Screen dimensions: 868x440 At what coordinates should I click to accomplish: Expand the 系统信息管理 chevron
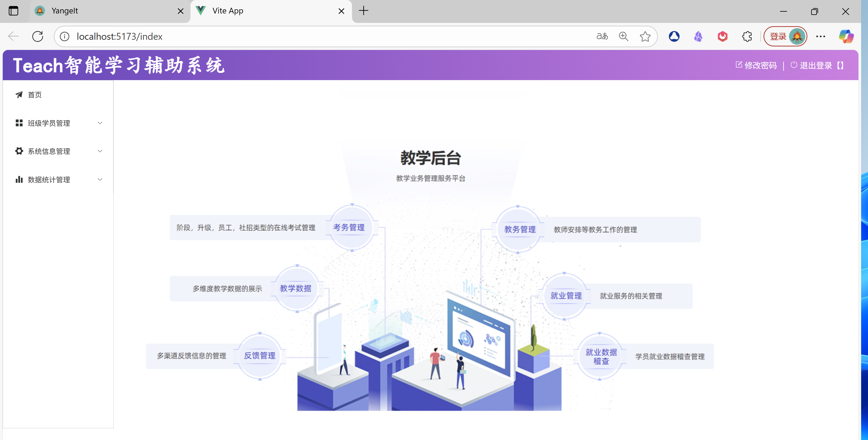(100, 151)
